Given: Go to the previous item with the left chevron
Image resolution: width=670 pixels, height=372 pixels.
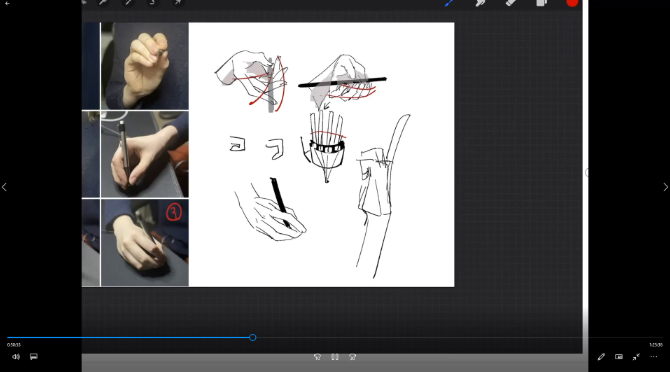Looking at the screenshot, I should click(4, 187).
